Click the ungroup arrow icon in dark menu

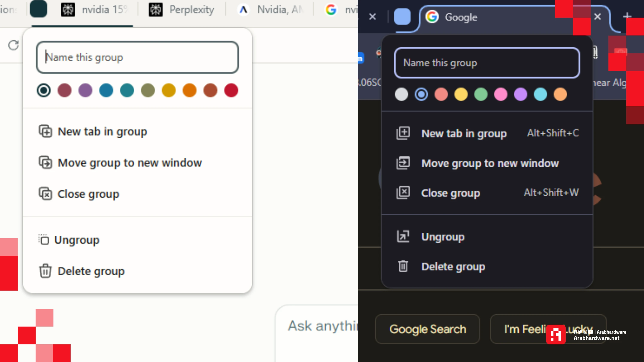click(x=403, y=236)
